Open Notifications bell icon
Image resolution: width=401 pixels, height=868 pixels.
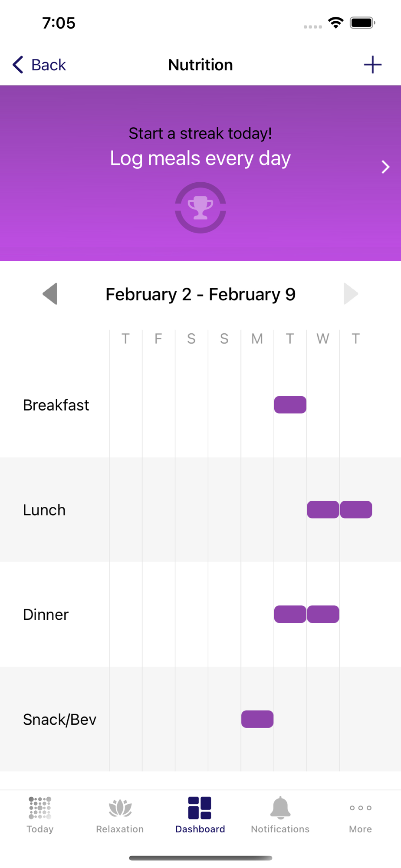tap(280, 809)
